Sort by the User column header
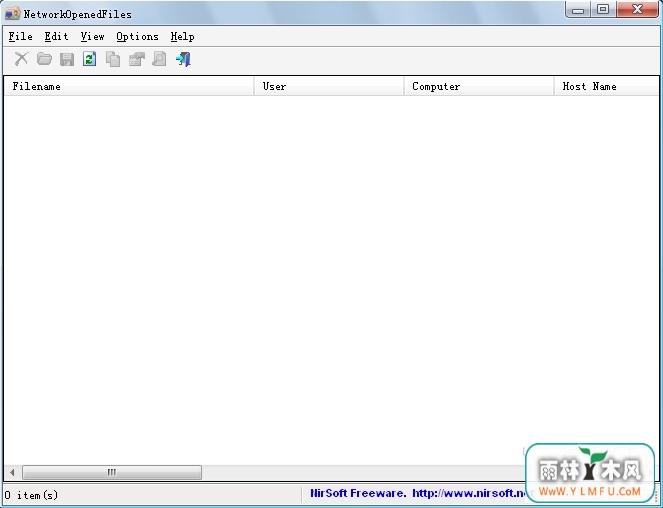Screen dimensions: 663x508 click(329, 86)
